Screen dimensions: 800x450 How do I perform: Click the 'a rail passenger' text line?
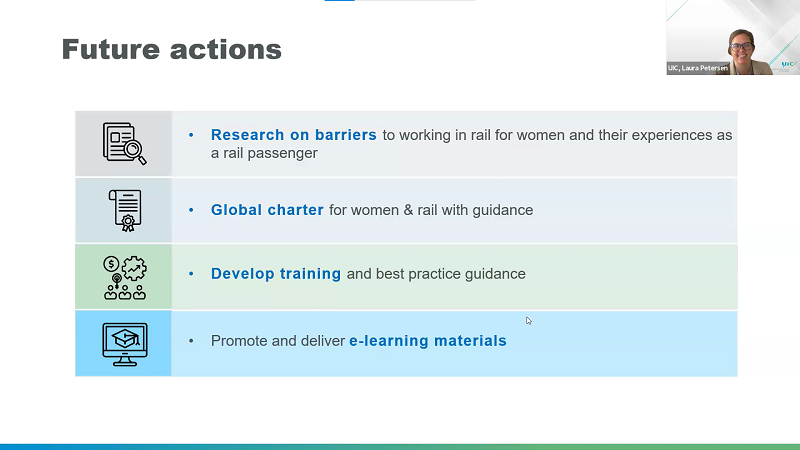pos(264,153)
